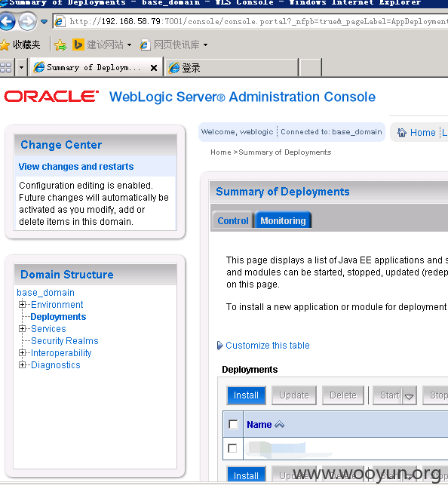The width and height of the screenshot is (448, 495).
Task: Open the Diagnostics tree link
Action: click(56, 365)
